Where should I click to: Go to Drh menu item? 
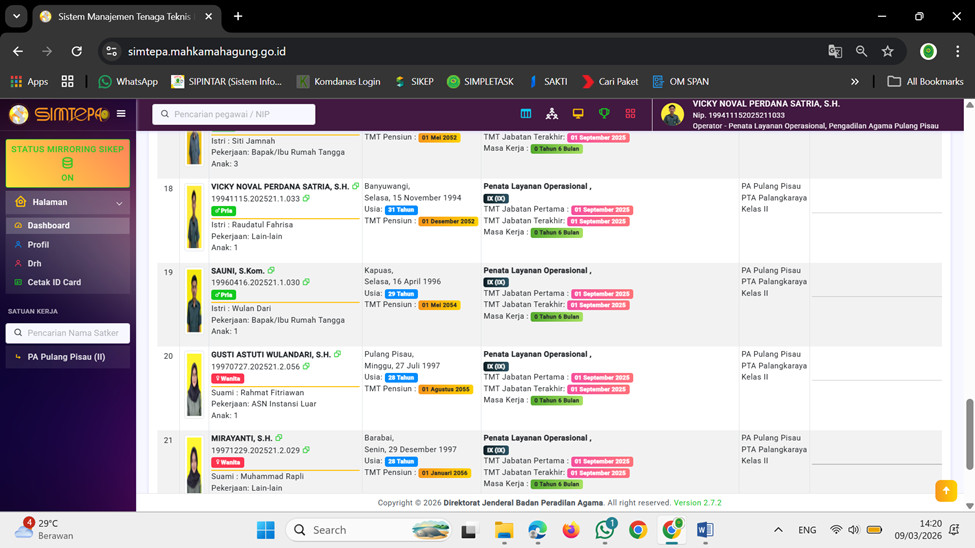click(34, 263)
